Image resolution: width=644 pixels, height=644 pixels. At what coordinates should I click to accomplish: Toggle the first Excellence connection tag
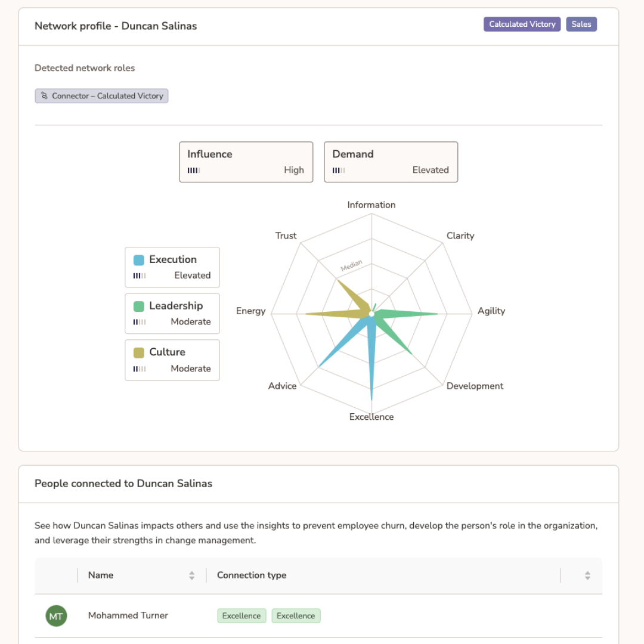(x=241, y=615)
